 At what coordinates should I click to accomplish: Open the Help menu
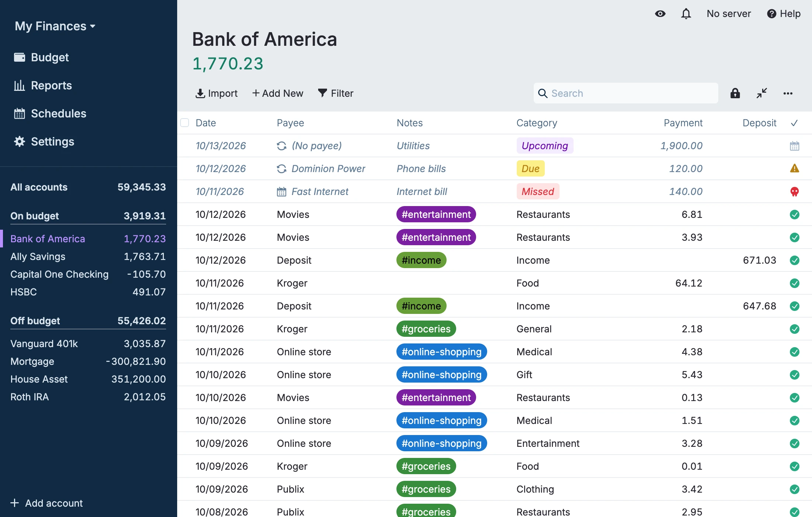[784, 14]
